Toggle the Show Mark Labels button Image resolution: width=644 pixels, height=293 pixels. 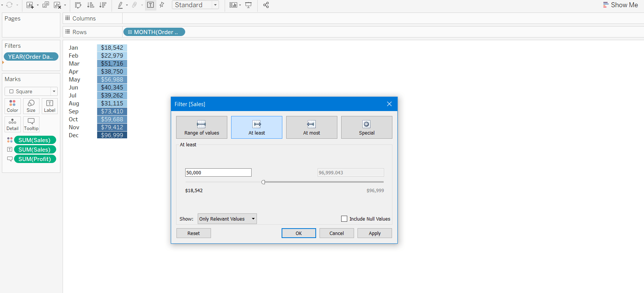(x=151, y=5)
